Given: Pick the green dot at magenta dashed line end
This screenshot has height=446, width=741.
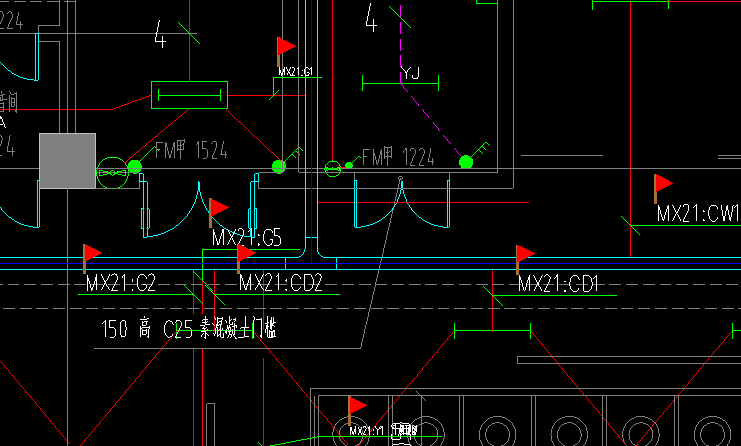Looking at the screenshot, I should pyautogui.click(x=466, y=162).
